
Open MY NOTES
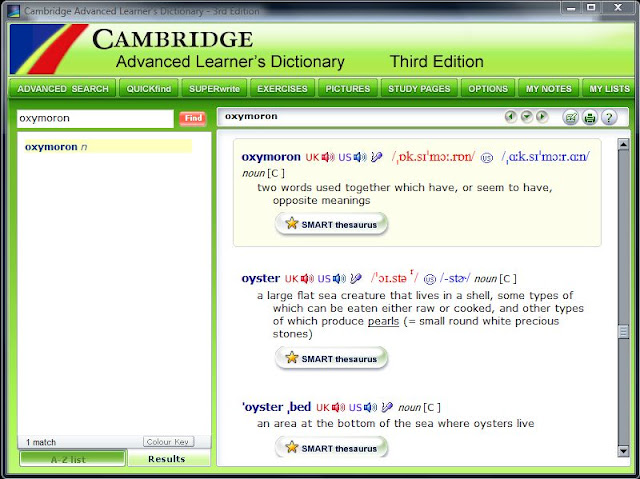point(549,89)
